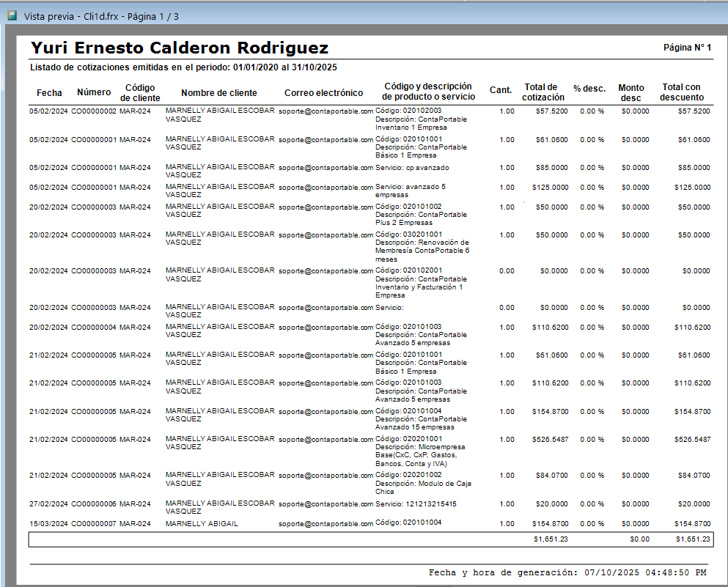Click product code 'Código: 020201002'
This screenshot has width=728, height=587.
tap(408, 475)
